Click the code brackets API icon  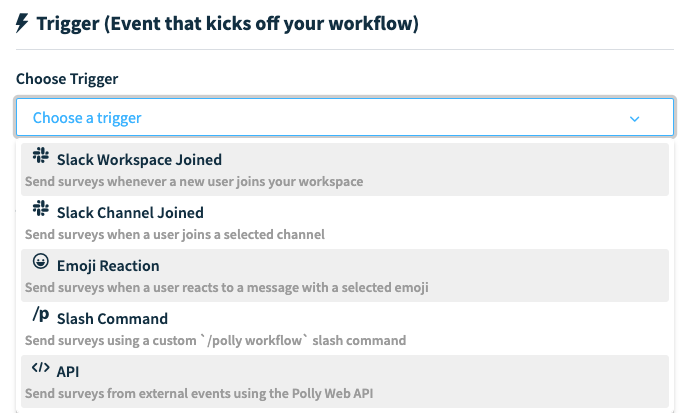point(40,368)
